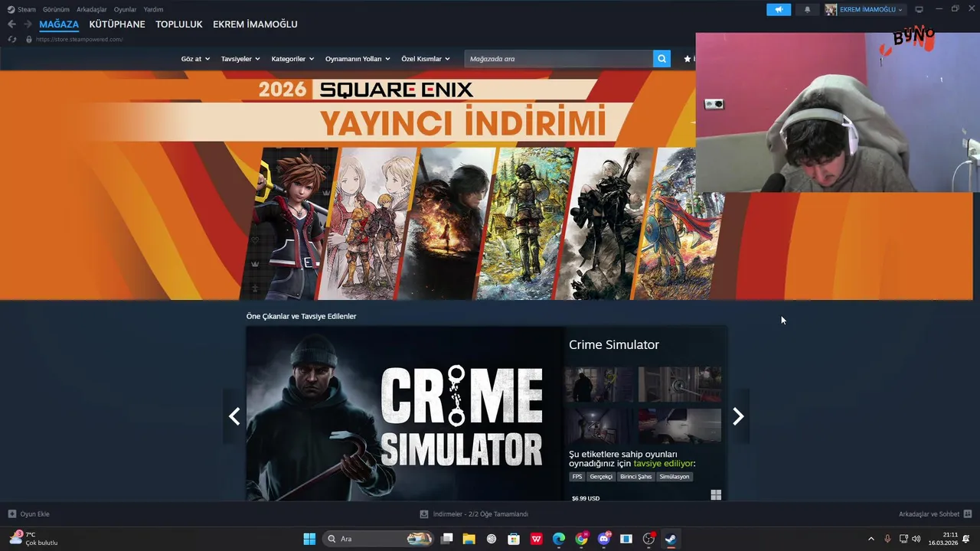The width and height of the screenshot is (980, 551).
Task: Click the blue magnifier search button
Action: (x=661, y=59)
